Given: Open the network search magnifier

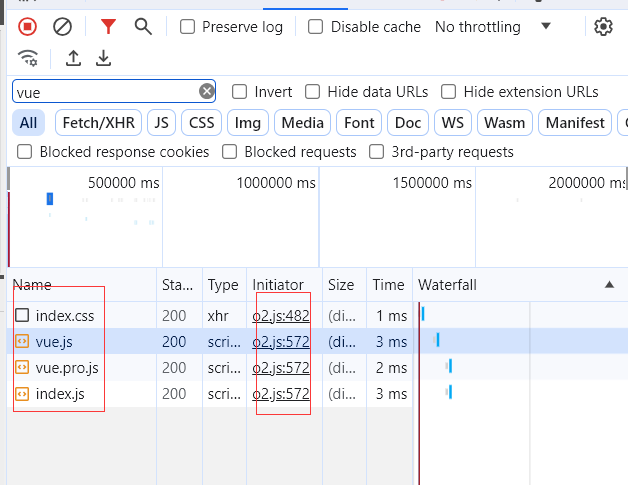Looking at the screenshot, I should [143, 27].
